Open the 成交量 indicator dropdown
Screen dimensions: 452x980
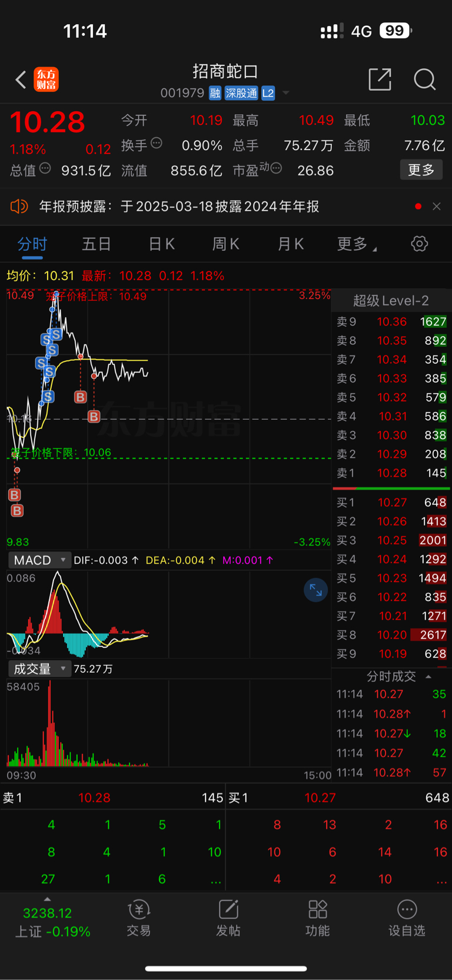point(39,669)
